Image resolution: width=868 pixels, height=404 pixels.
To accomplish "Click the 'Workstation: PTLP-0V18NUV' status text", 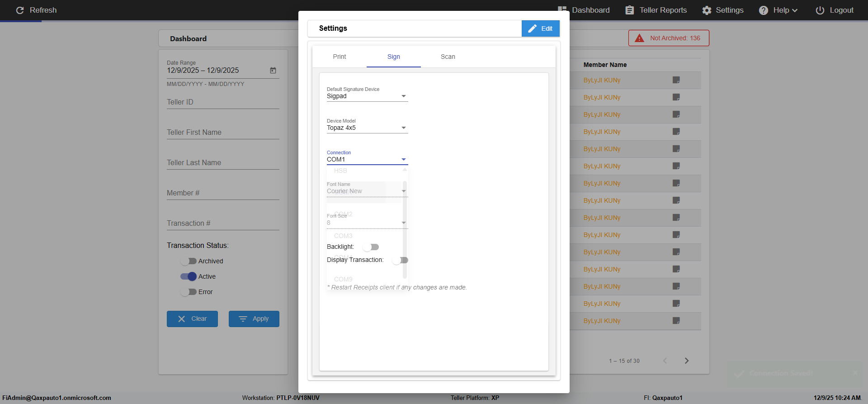I will [x=281, y=398].
